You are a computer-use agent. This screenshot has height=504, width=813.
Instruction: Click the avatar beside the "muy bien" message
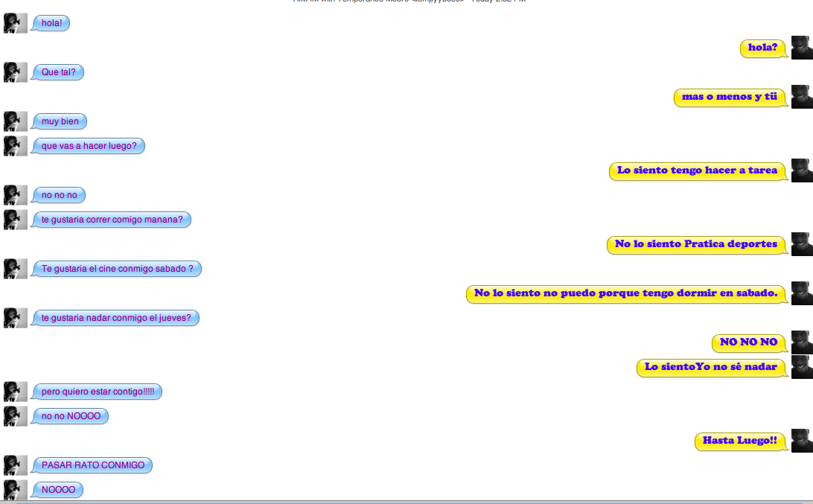coord(16,121)
